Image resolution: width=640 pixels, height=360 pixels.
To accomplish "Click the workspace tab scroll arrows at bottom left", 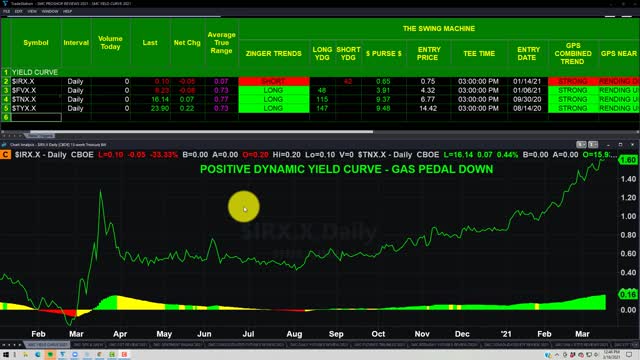I will tap(11, 345).
